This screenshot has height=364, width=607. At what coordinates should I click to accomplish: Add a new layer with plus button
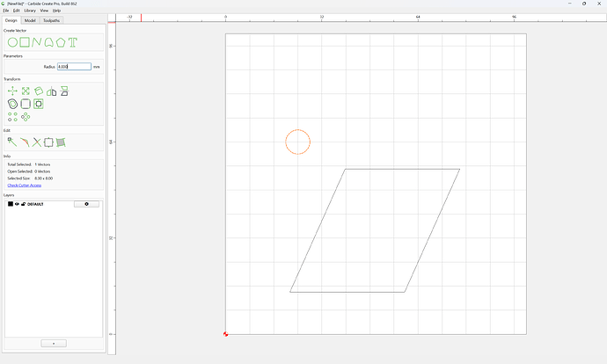(54, 343)
